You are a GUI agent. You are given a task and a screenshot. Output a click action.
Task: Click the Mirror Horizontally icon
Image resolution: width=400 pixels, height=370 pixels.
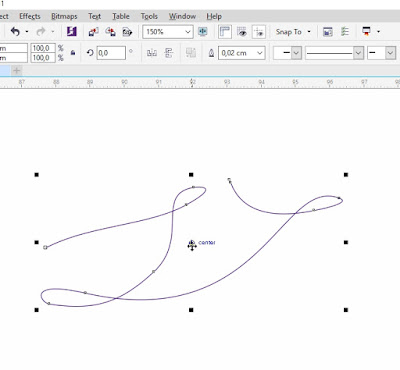click(152, 53)
